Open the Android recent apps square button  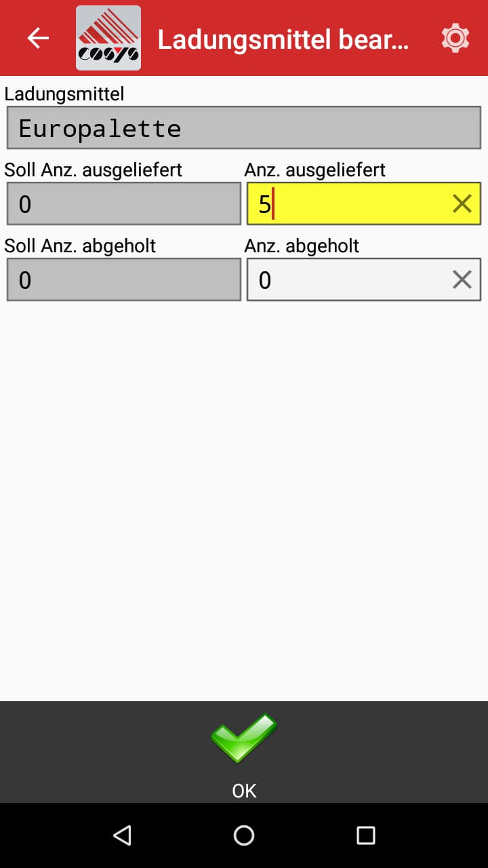365,835
